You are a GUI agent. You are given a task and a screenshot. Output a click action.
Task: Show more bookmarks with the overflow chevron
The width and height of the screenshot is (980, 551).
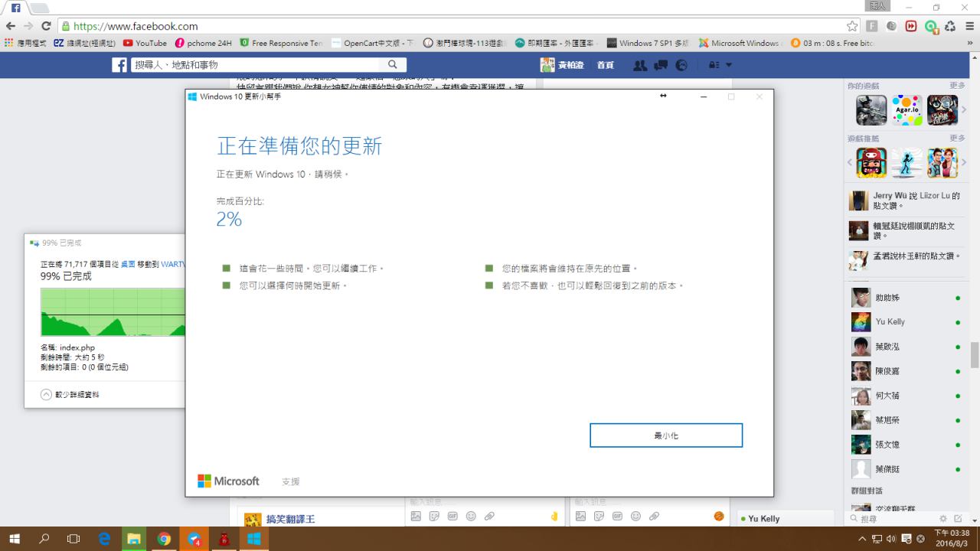[x=969, y=43]
